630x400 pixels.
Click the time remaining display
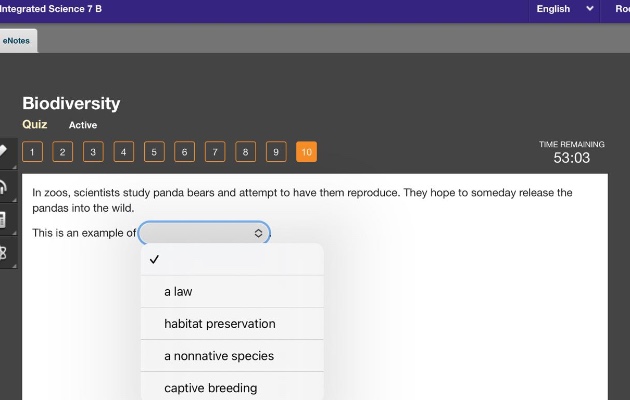click(572, 153)
